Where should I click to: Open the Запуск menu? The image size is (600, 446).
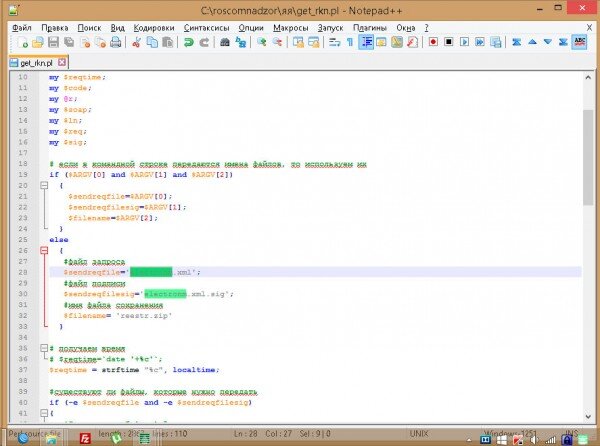tap(330, 28)
